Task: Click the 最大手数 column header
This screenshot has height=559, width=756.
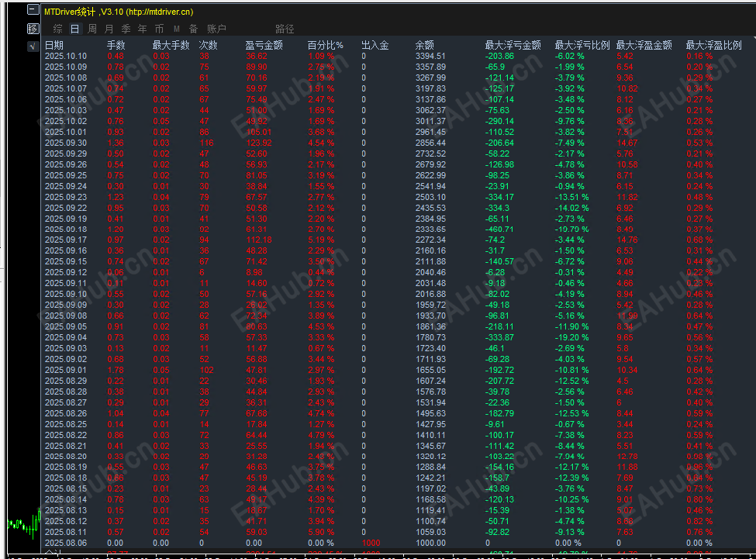Action: pyautogui.click(x=171, y=45)
